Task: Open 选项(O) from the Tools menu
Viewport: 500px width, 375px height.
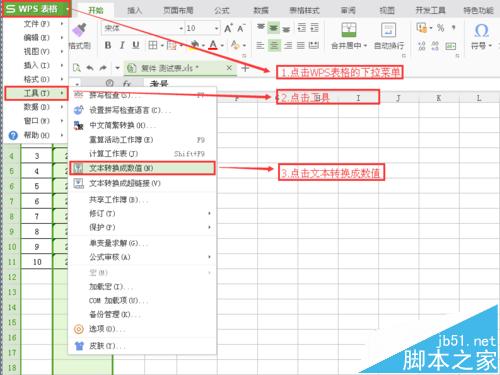Action: pyautogui.click(x=142, y=329)
